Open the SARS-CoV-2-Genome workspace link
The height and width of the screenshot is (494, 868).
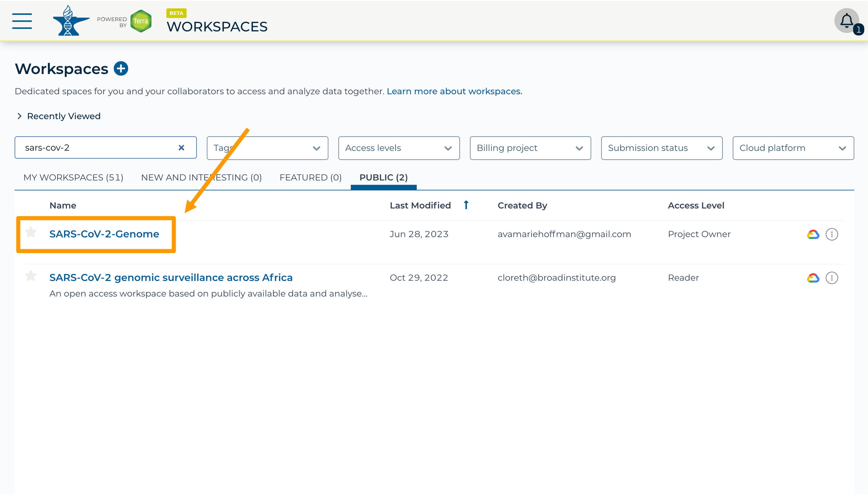104,234
